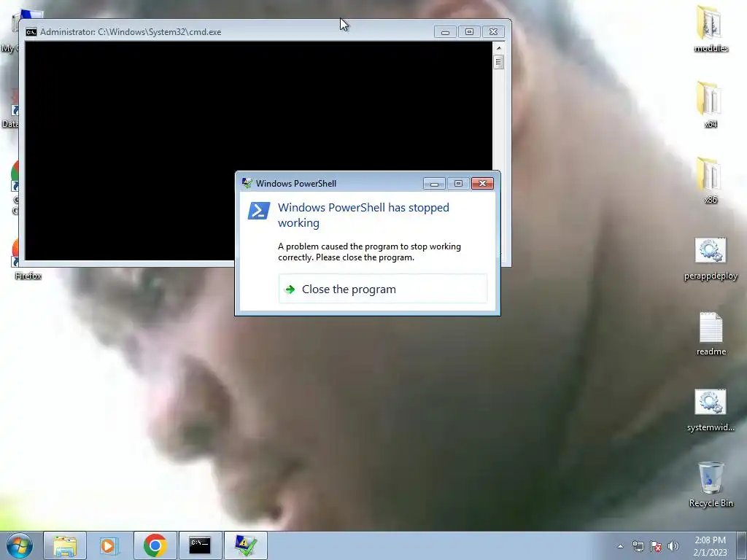Screen dimensions: 747x560
Task: Click the volume speaker tray icon
Action: pos(673,546)
